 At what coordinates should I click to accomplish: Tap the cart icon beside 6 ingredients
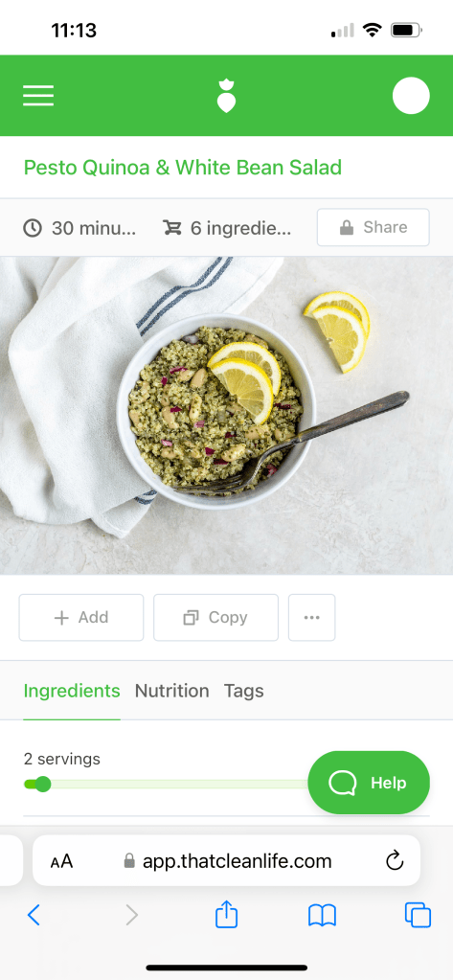(x=171, y=228)
